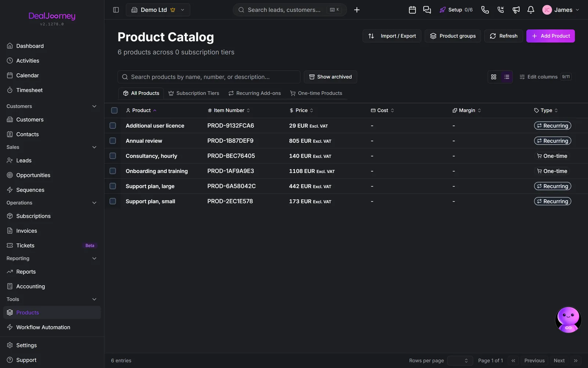This screenshot has width=588, height=368.
Task: Open the calendar icon in top bar
Action: pyautogui.click(x=412, y=10)
